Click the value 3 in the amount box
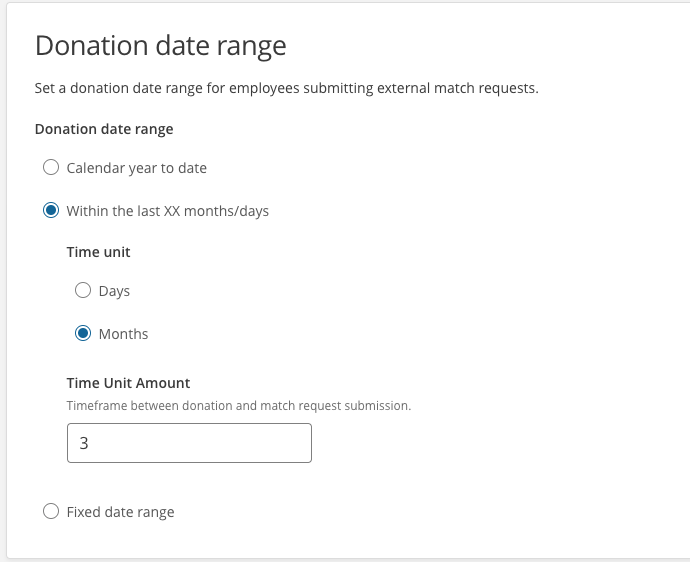Image resolution: width=690 pixels, height=562 pixels. click(x=84, y=443)
